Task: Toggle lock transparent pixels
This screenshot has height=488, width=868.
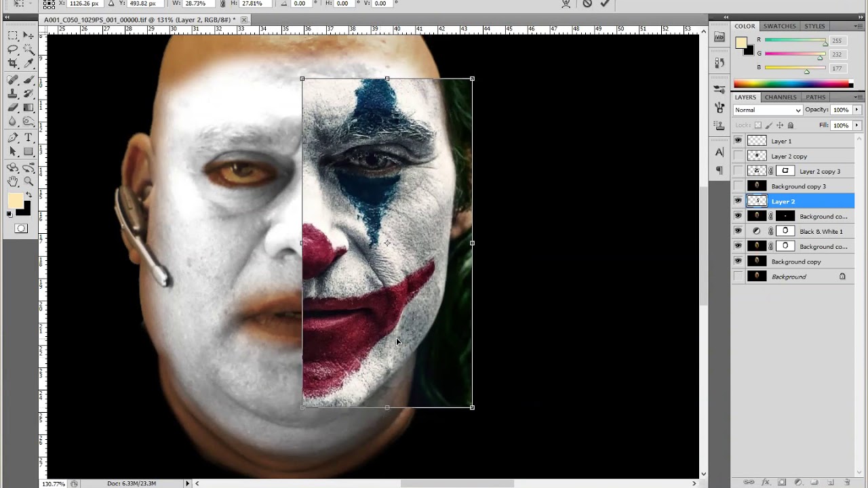Action: (758, 125)
